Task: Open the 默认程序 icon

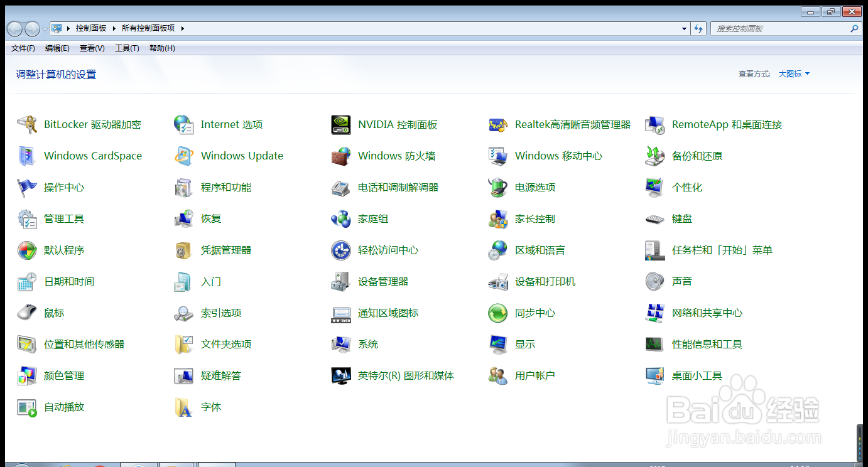Action: pos(27,250)
